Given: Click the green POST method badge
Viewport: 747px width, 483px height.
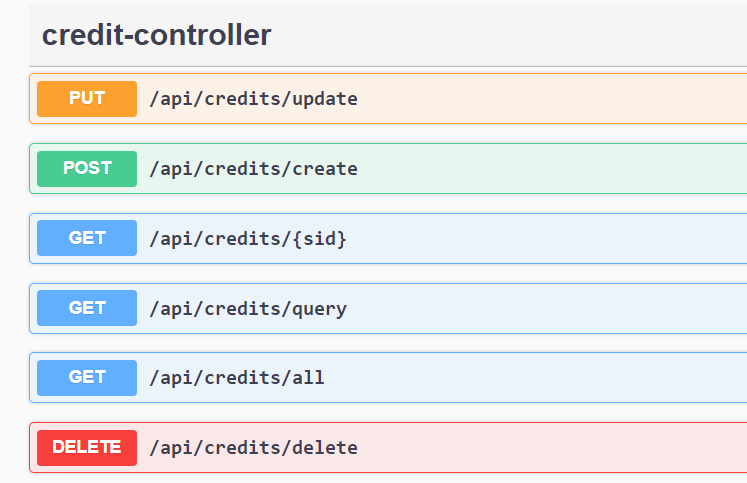Looking at the screenshot, I should click(x=87, y=169).
